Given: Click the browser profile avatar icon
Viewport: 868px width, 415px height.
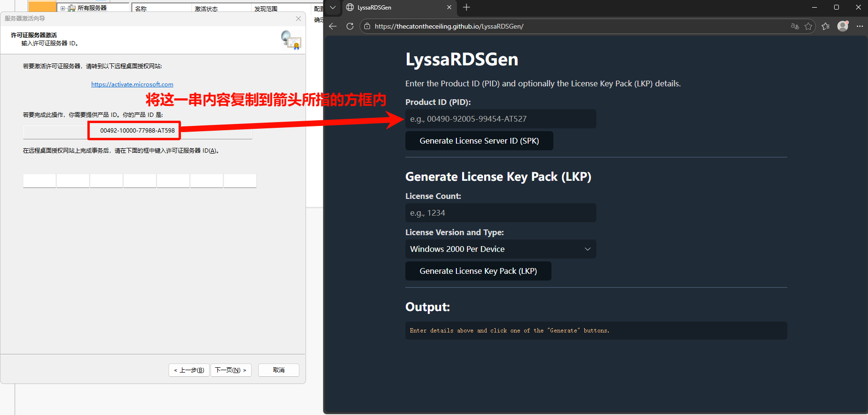Looking at the screenshot, I should (843, 26).
